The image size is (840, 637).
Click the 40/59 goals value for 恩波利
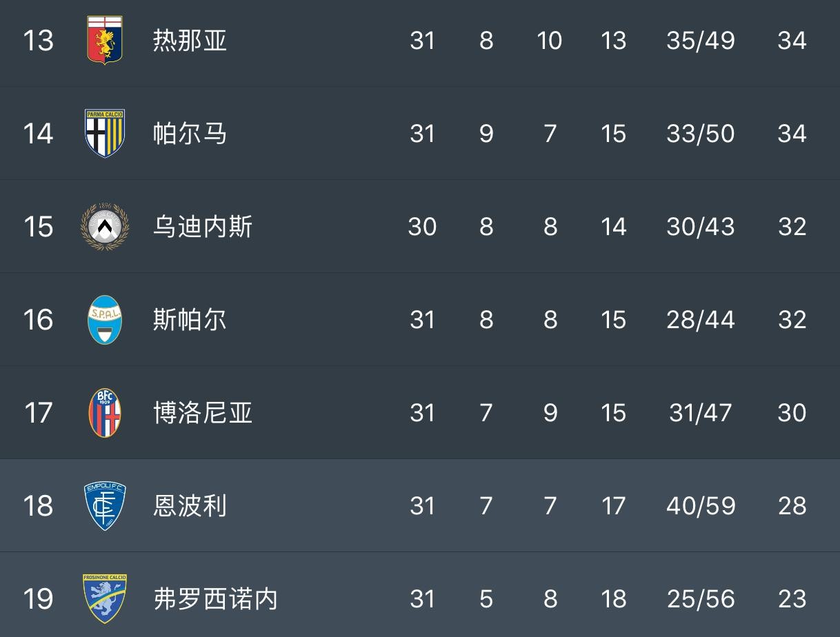coord(701,506)
